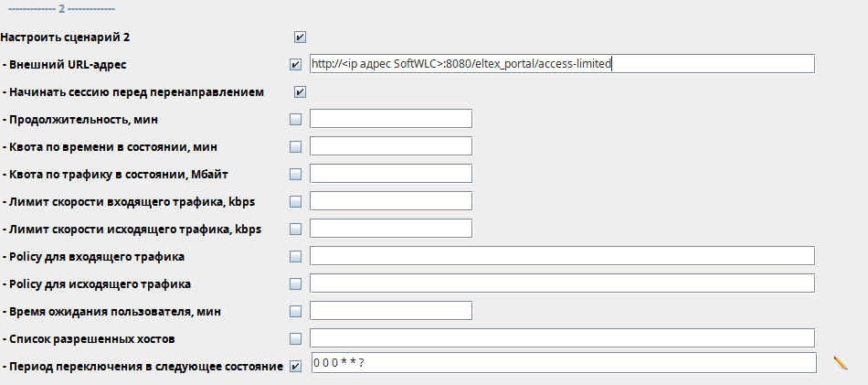Focus the 'Продолжительность, мин' input field
The width and height of the screenshot is (868, 385).
[390, 119]
